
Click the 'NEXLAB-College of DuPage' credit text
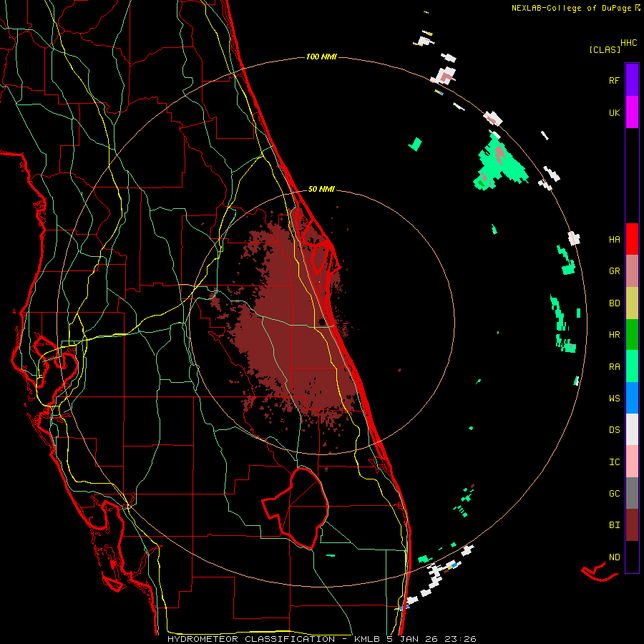[571, 8]
